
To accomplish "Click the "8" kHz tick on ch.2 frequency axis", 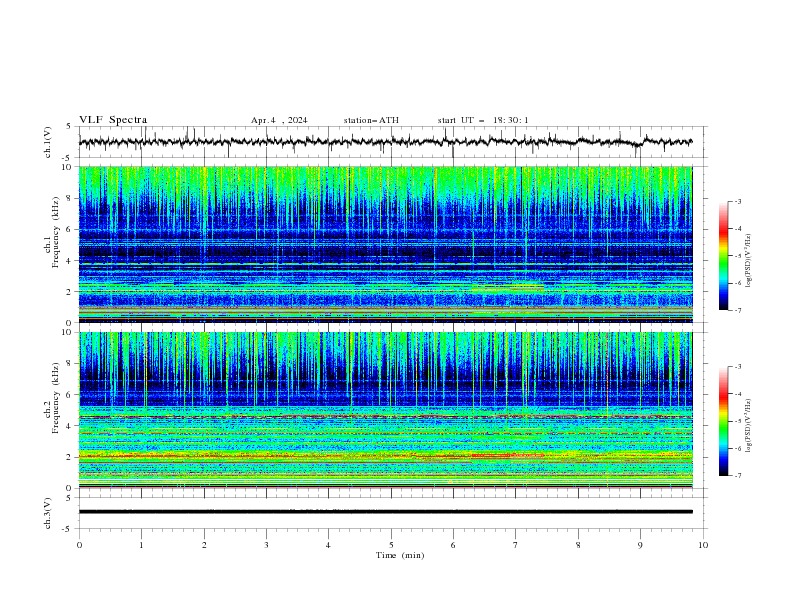I will [71, 364].
